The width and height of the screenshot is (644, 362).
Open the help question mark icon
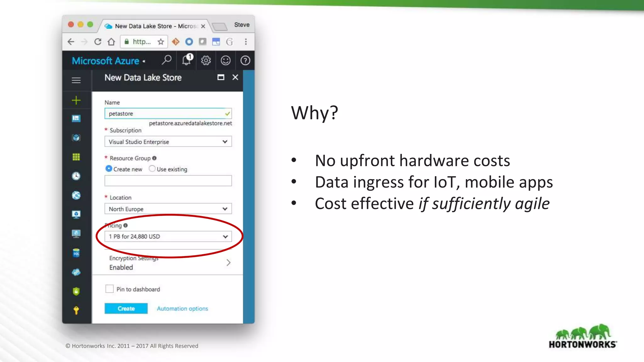pos(245,60)
